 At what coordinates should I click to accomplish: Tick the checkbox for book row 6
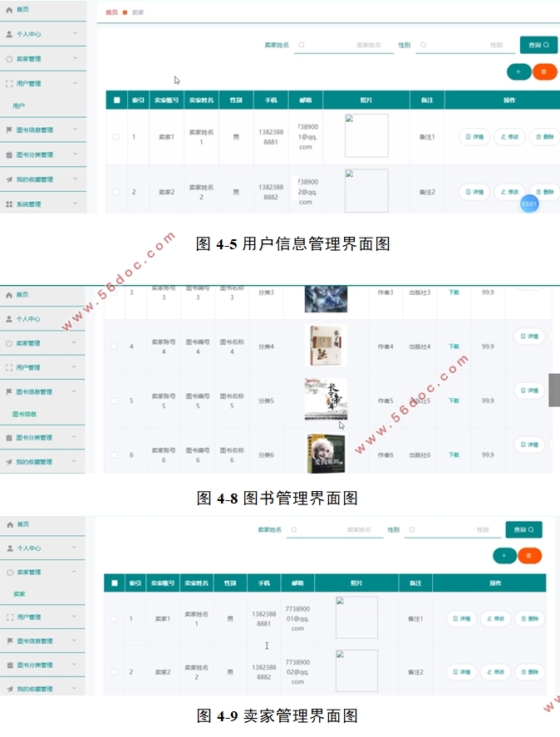coord(115,454)
